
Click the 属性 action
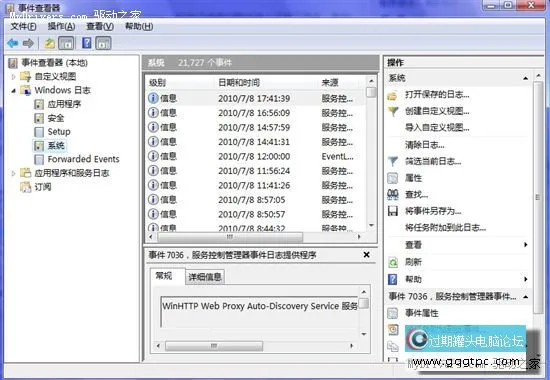413,178
